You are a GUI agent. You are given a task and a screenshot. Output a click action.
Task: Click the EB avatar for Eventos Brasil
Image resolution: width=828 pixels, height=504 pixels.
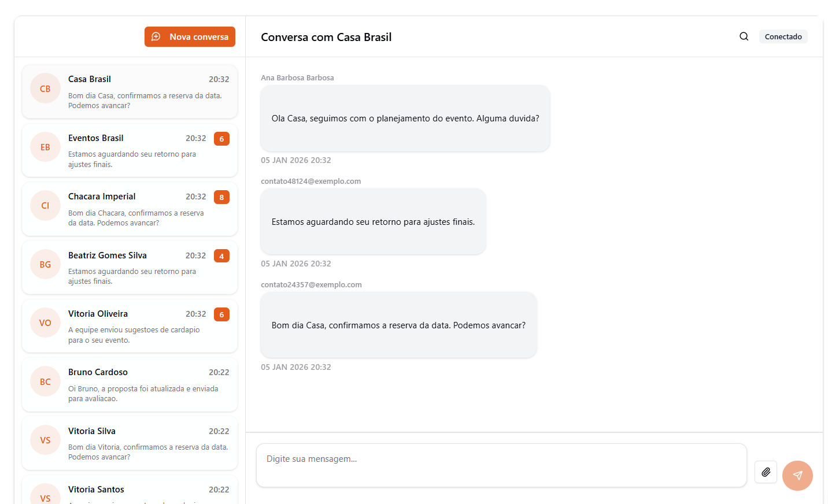tap(45, 147)
